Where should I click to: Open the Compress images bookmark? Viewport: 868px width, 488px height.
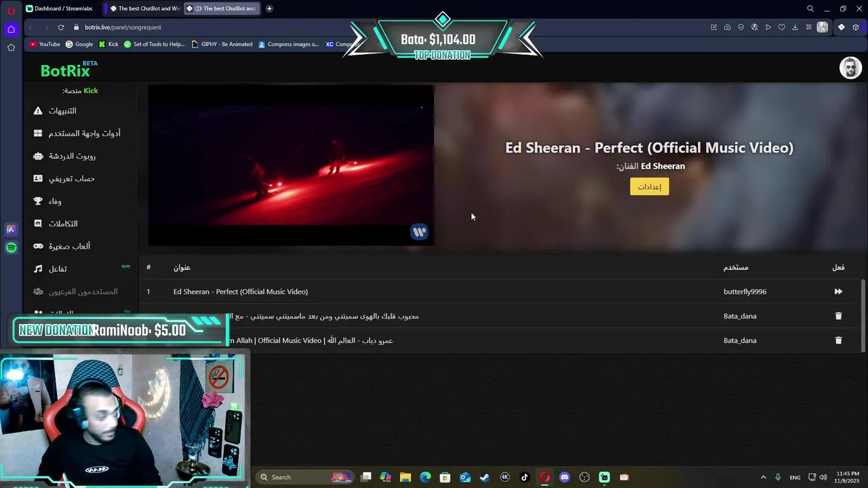point(288,44)
